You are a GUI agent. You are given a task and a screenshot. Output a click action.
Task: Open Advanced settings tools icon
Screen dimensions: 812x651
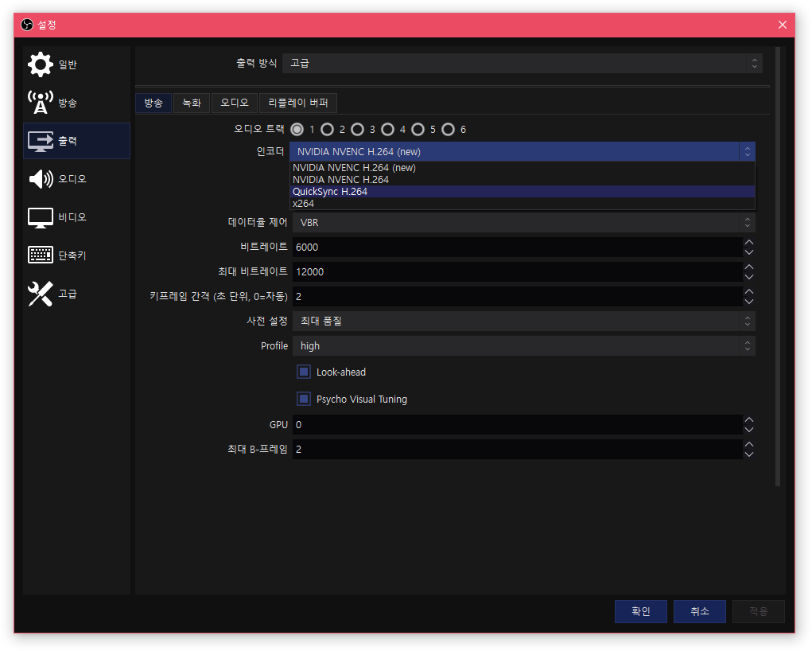pos(41,294)
